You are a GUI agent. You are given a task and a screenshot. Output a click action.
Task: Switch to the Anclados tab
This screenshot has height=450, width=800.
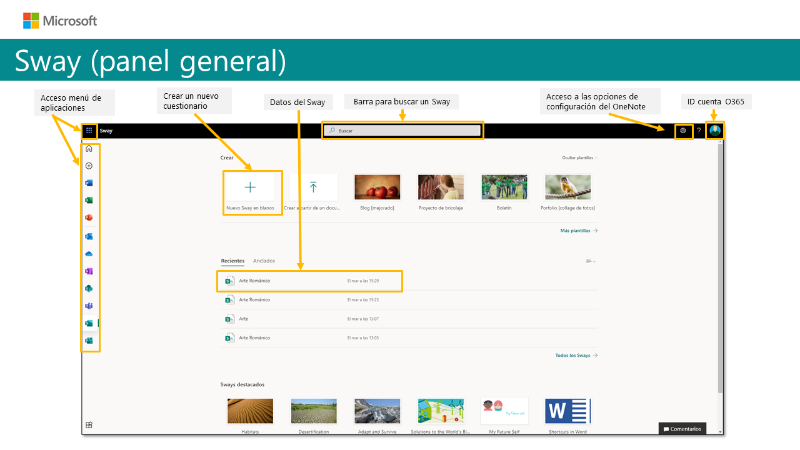(x=264, y=261)
